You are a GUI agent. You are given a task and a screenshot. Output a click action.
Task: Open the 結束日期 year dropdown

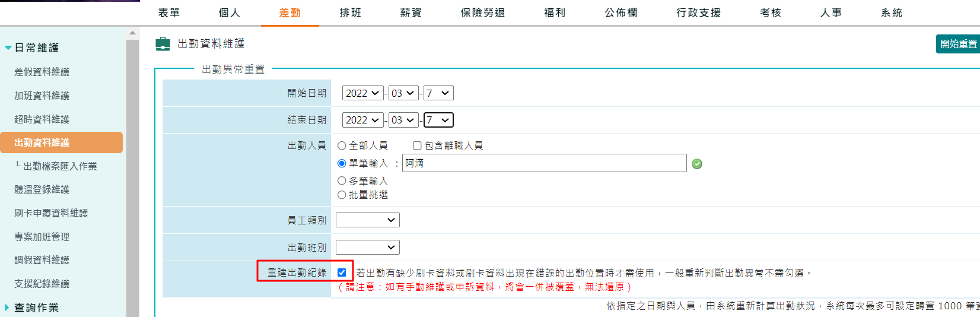(363, 120)
